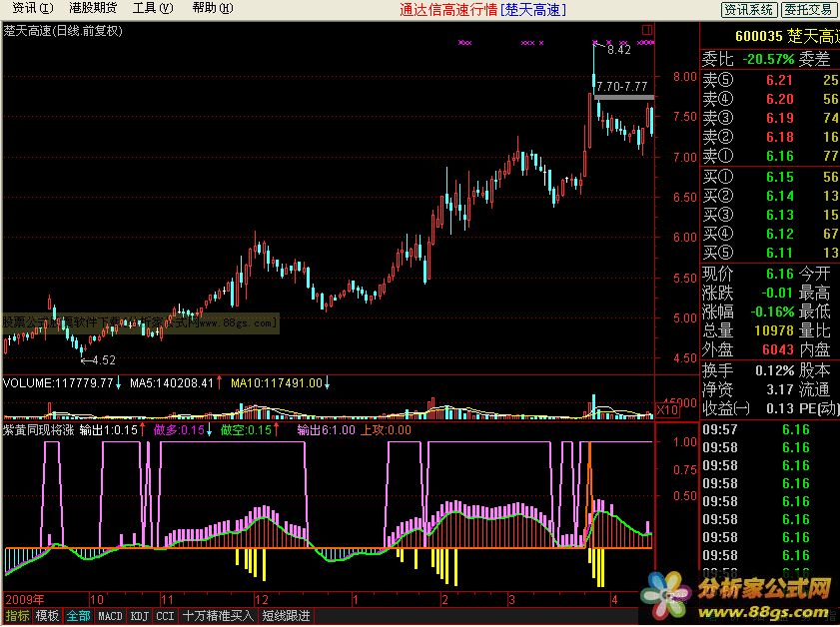Switch to the KDJ indicator tab
The width and height of the screenshot is (840, 627).
tap(139, 616)
